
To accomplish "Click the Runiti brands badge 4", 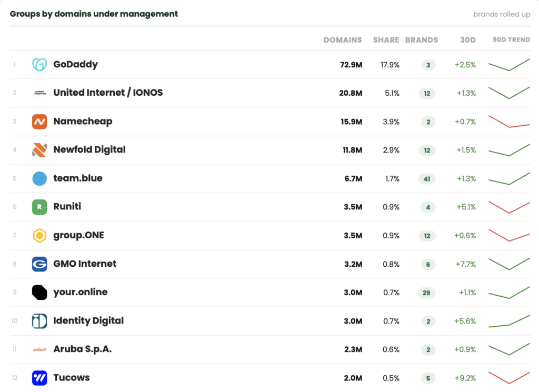I will click(x=428, y=207).
